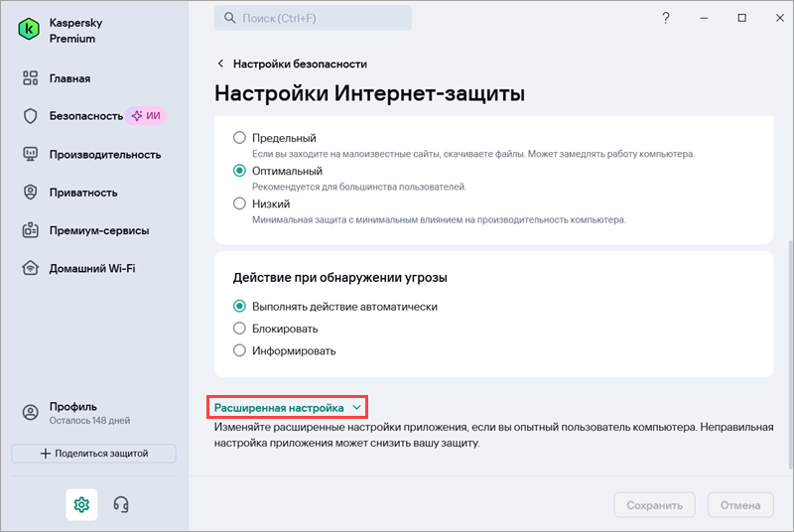
Task: Return to Настройки безопасности link
Action: click(x=300, y=64)
